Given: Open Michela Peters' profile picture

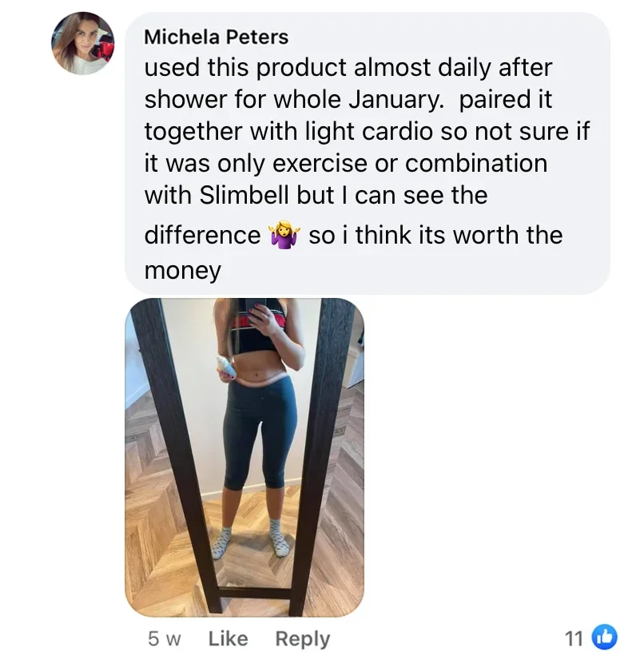Looking at the screenshot, I should [83, 44].
